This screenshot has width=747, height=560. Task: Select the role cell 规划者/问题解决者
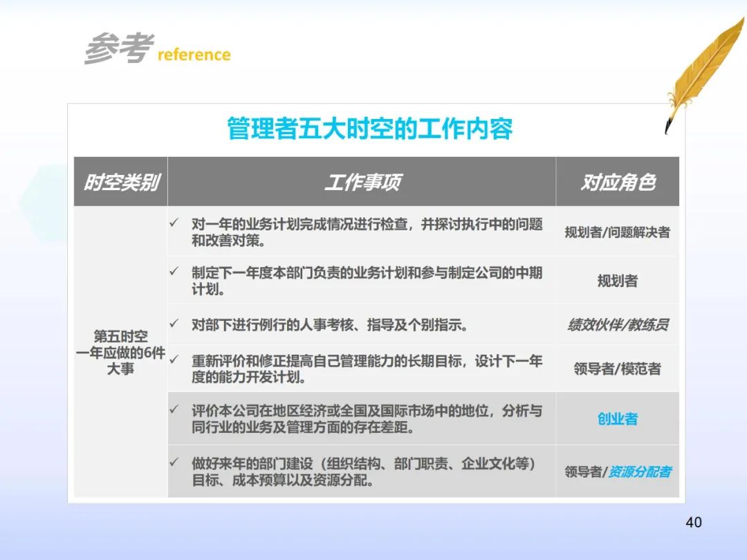618,232
